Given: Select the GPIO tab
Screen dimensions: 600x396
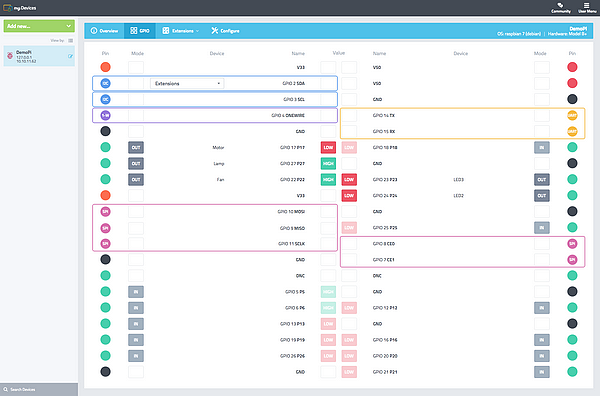Looking at the screenshot, I should (140, 31).
